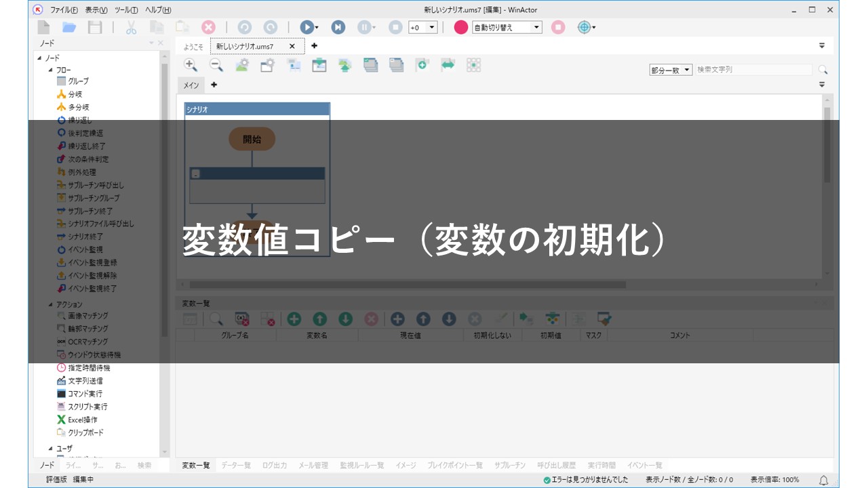Image resolution: width=868 pixels, height=488 pixels.
Task: Switch to the ようこそ tab
Action: point(193,47)
